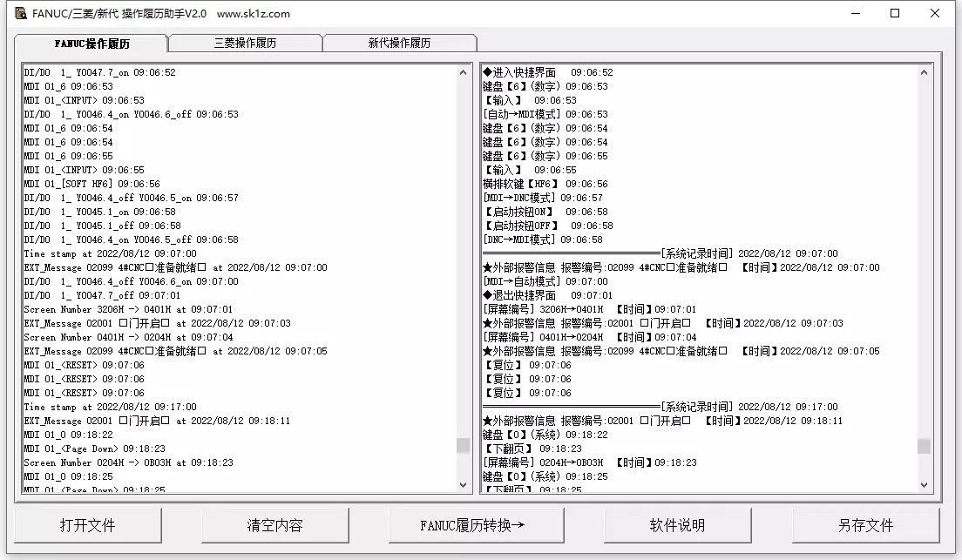Click '[DNC→MDI模式] 09:06:58' line
This screenshot has width=962, height=560.
(x=543, y=240)
